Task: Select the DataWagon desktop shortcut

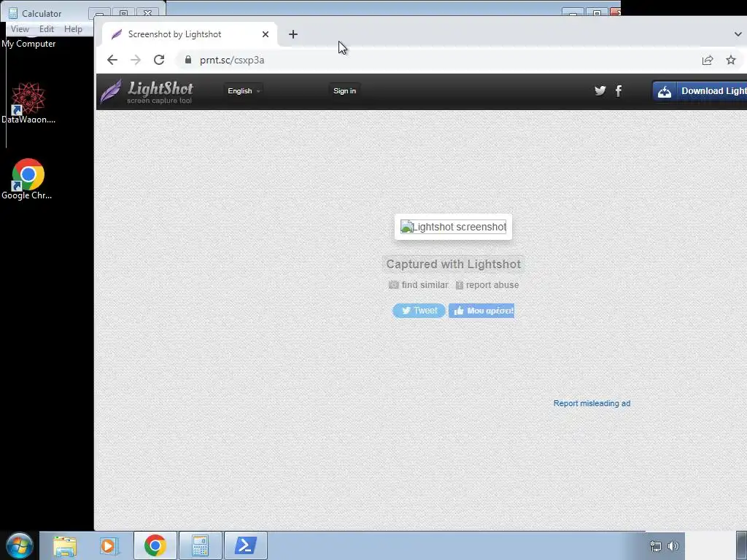Action: tap(28, 103)
